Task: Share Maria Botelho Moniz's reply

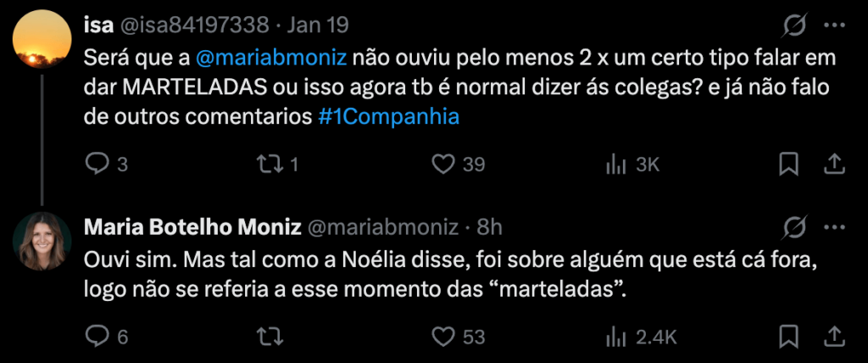Action: [x=833, y=337]
